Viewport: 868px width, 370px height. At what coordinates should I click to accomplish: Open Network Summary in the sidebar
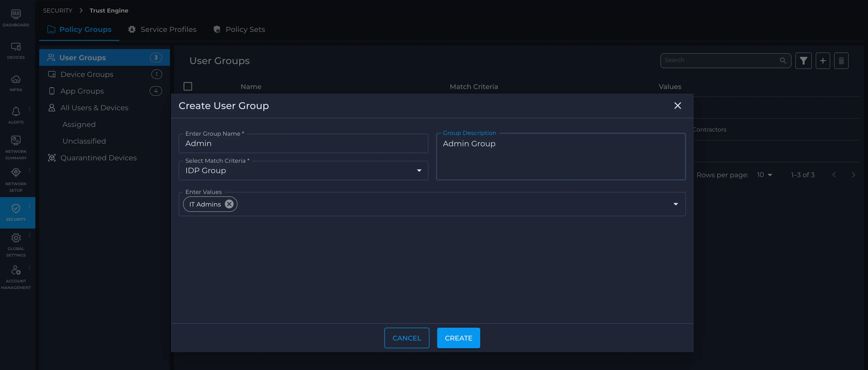pos(16,148)
